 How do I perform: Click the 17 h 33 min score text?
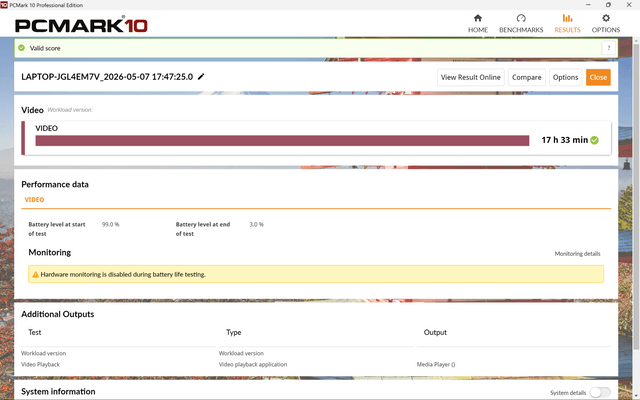pyautogui.click(x=564, y=140)
